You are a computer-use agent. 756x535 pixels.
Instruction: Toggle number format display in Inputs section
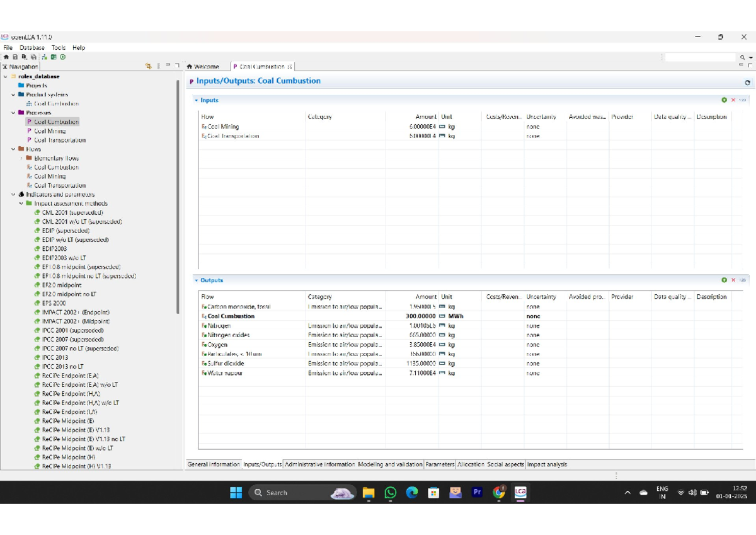point(742,100)
